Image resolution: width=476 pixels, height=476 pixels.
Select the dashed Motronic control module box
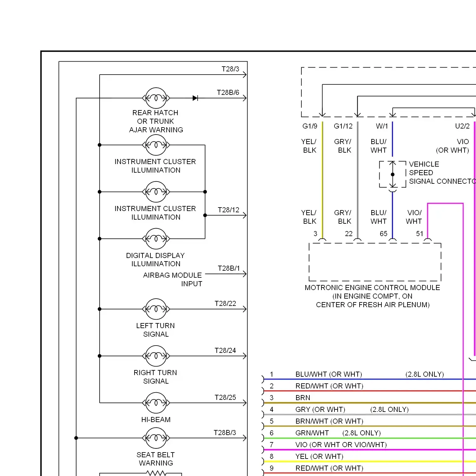375,262
